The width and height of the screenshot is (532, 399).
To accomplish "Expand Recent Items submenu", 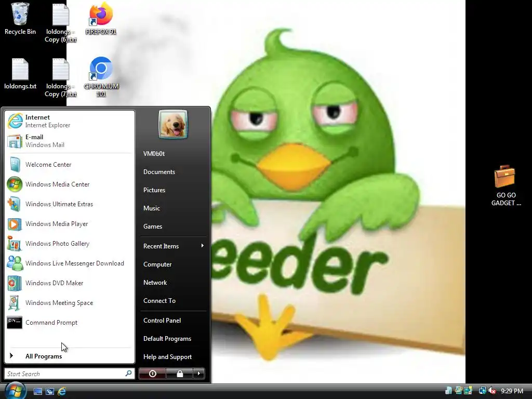I will click(173, 246).
